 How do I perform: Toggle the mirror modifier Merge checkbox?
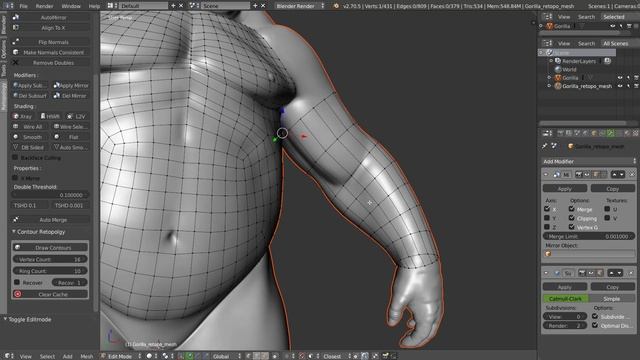tap(571, 209)
